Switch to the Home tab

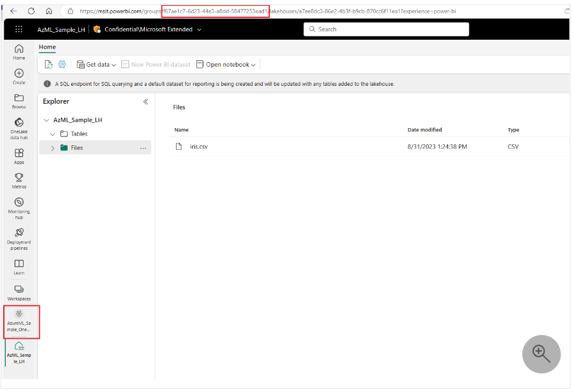coord(47,47)
